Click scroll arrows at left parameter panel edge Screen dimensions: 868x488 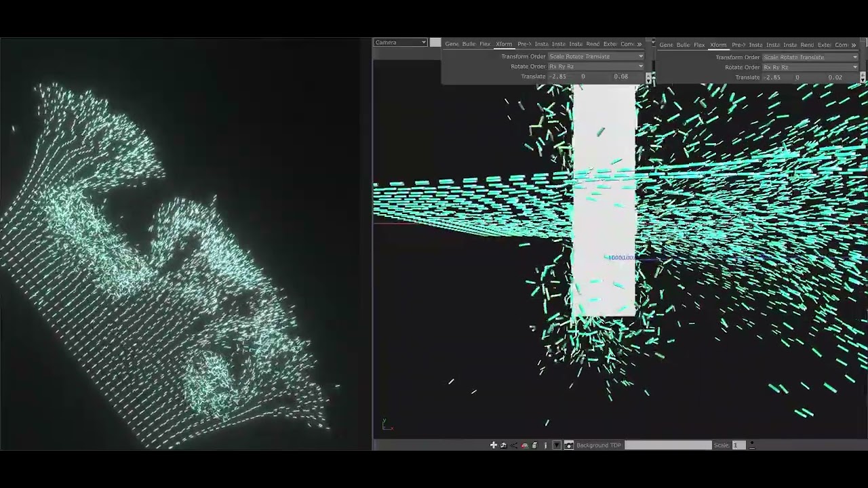coord(649,77)
